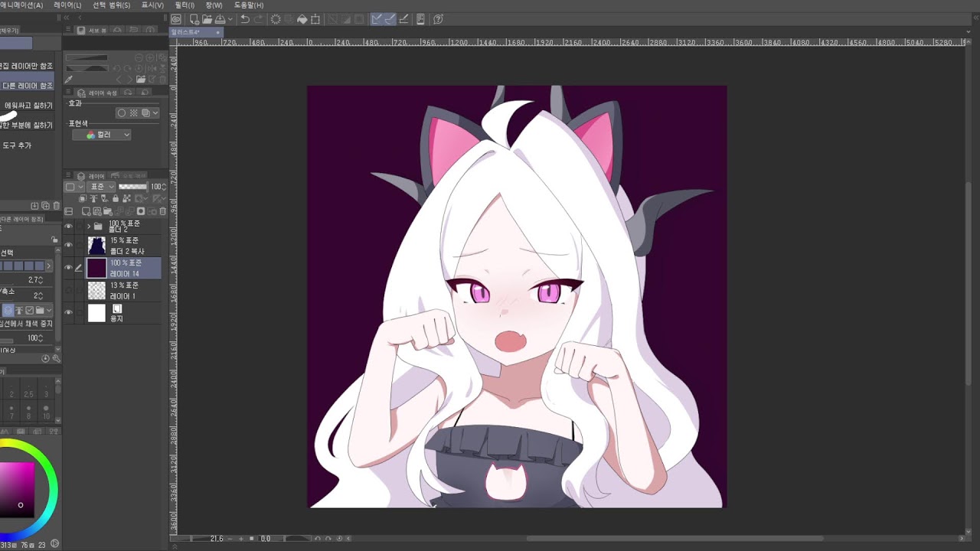
Task: Click the lock layer icon in Layer panel
Action: pyautogui.click(x=116, y=198)
